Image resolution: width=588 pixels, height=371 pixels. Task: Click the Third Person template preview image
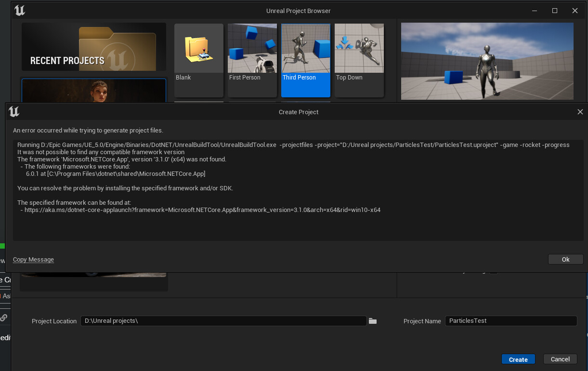pos(487,61)
